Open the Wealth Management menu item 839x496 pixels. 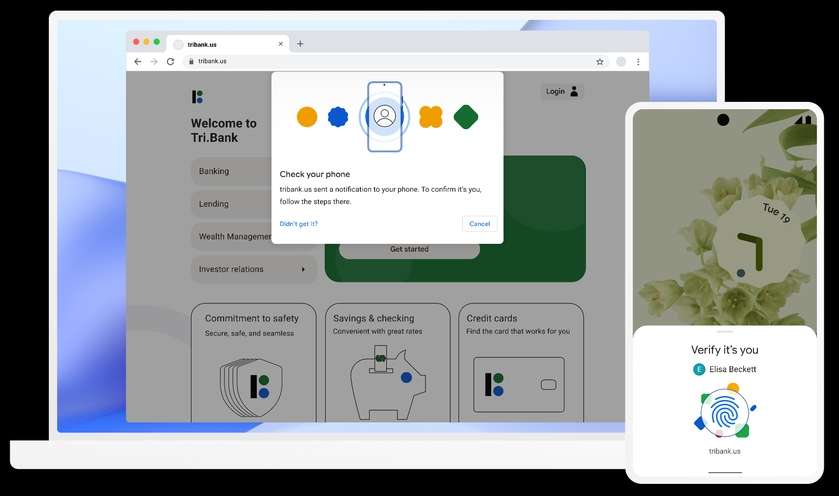click(231, 236)
